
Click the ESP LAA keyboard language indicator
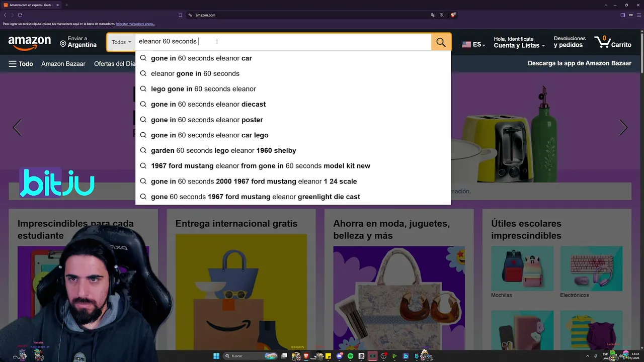[605, 356]
